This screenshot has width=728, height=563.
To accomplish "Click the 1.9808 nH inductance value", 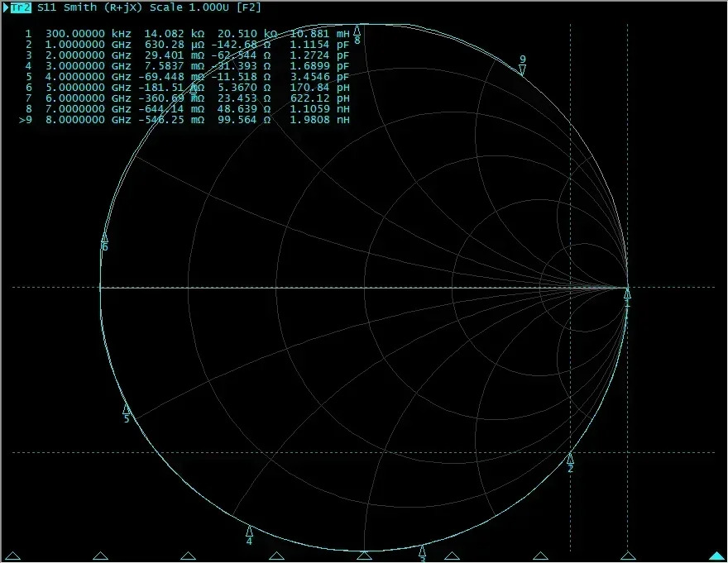I will pyautogui.click(x=319, y=119).
